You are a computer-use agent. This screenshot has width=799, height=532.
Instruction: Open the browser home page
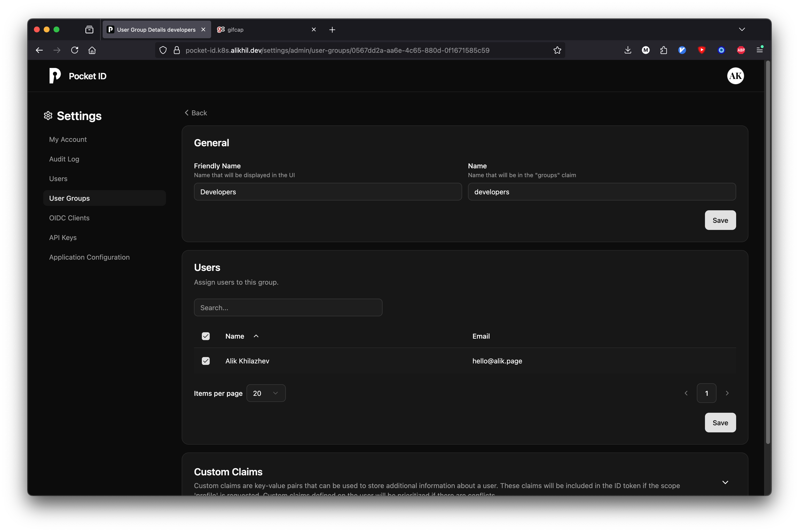pyautogui.click(x=92, y=50)
